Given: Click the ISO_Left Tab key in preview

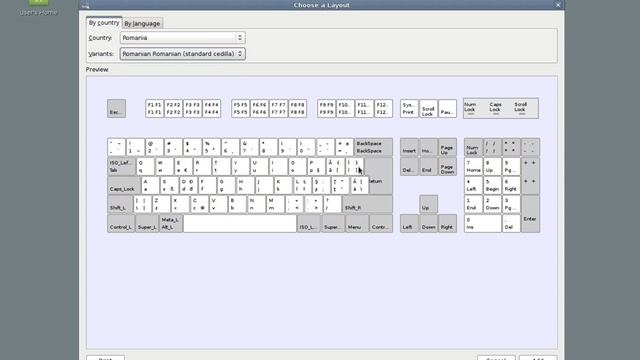Looking at the screenshot, I should [121, 167].
